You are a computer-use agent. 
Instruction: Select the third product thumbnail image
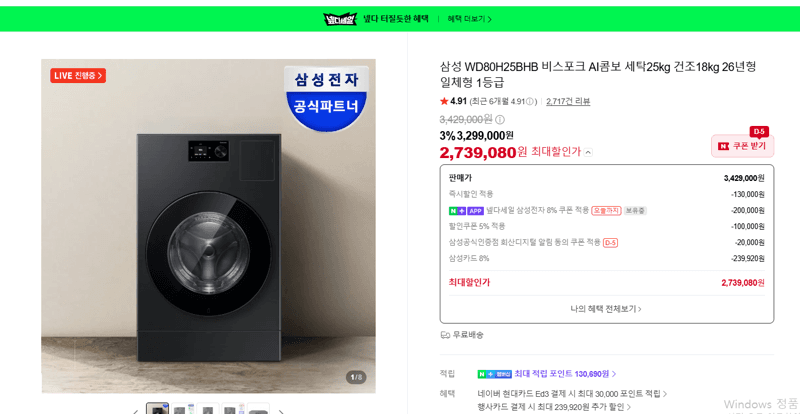tap(208, 408)
